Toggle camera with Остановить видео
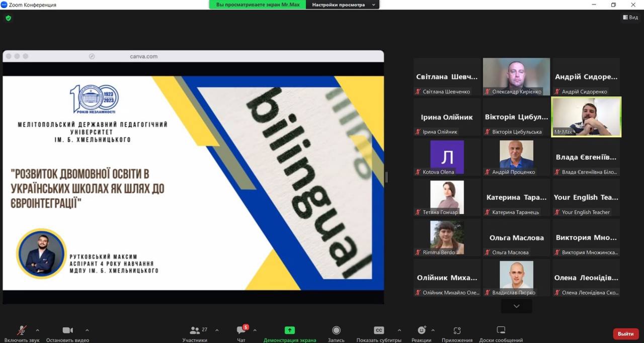The width and height of the screenshot is (644, 343). point(67,330)
